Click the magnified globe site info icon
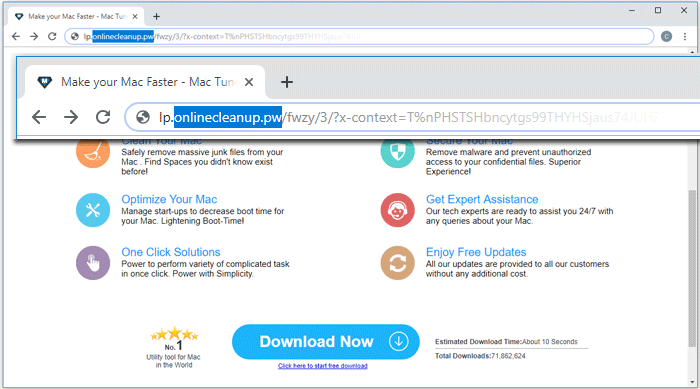The height and width of the screenshot is (389, 700). click(143, 117)
